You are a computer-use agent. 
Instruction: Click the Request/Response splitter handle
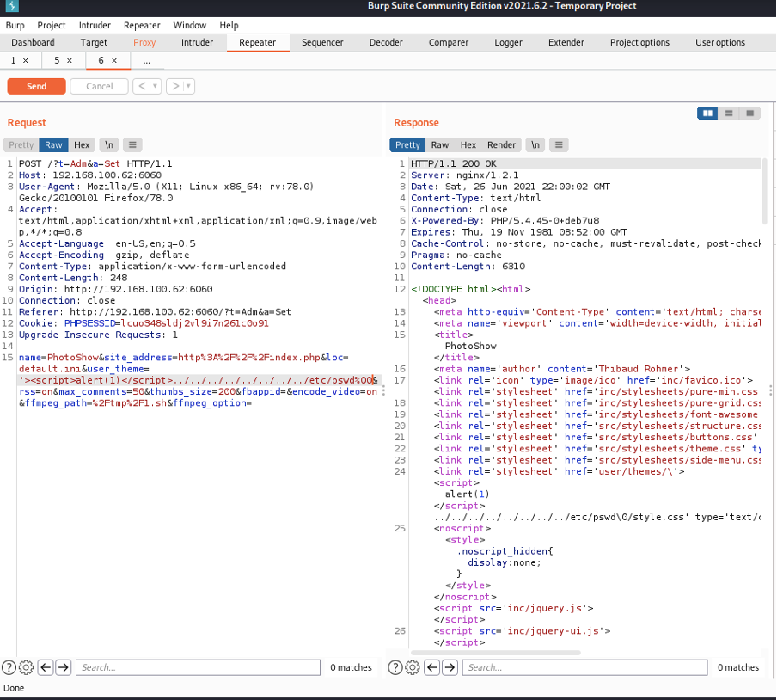coord(383,390)
